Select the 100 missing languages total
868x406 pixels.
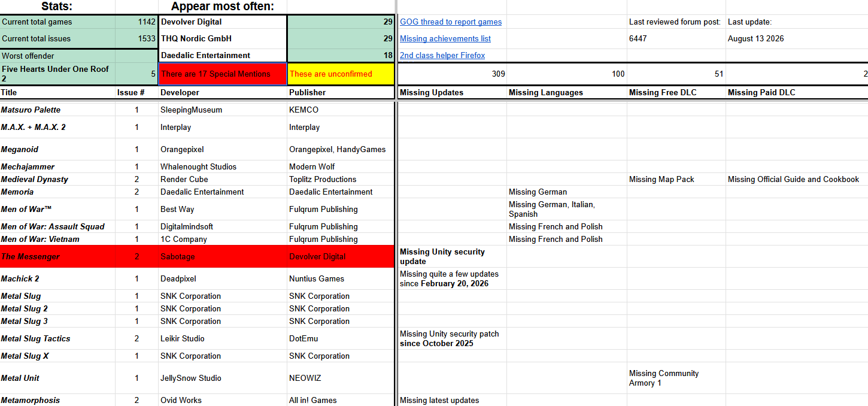(x=567, y=74)
